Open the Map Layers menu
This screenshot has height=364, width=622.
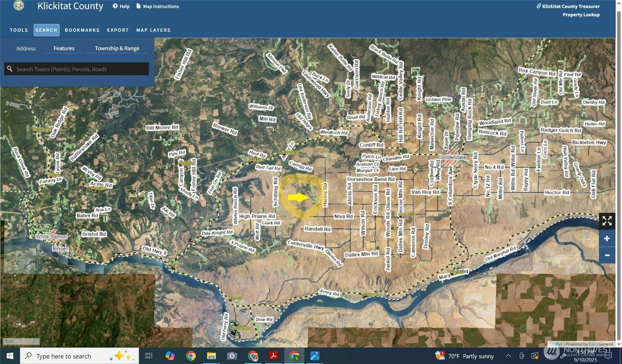tap(153, 30)
